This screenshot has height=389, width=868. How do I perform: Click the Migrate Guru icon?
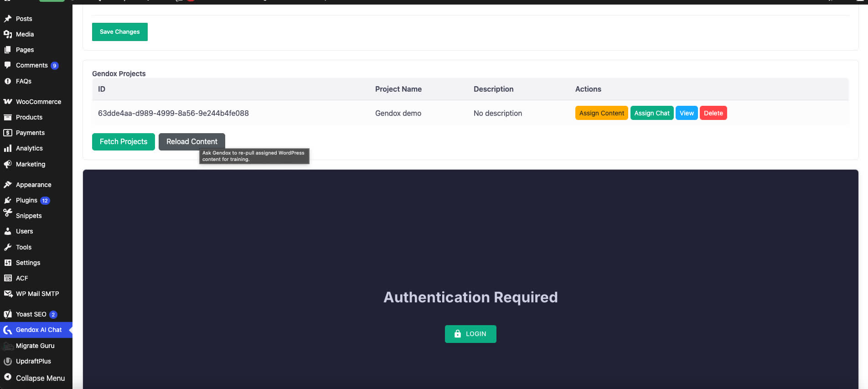(8, 346)
